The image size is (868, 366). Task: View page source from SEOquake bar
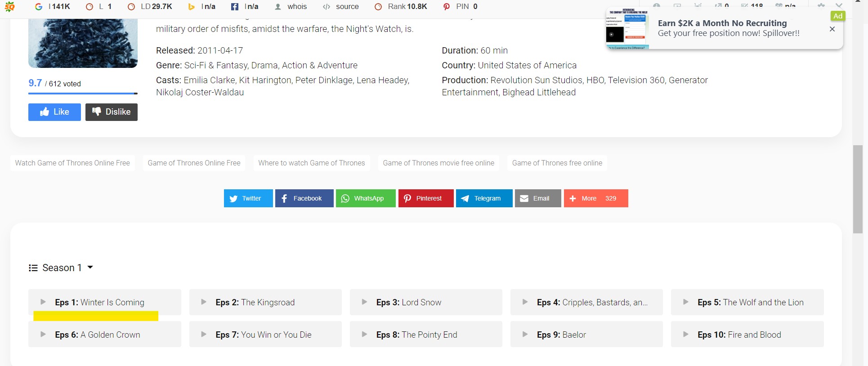[x=340, y=6]
